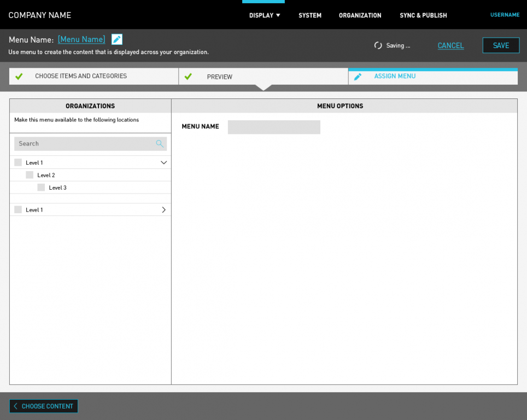Check the Level 3 organization checkbox
This screenshot has height=420, width=527.
coord(41,188)
